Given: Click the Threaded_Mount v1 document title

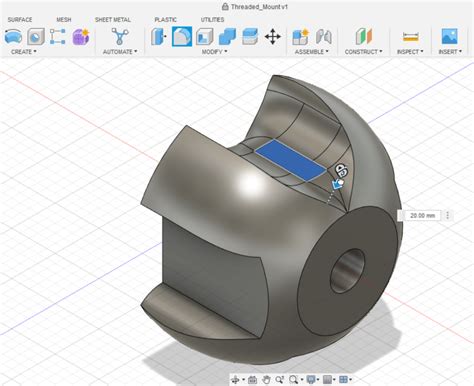Looking at the screenshot, I should coord(259,7).
